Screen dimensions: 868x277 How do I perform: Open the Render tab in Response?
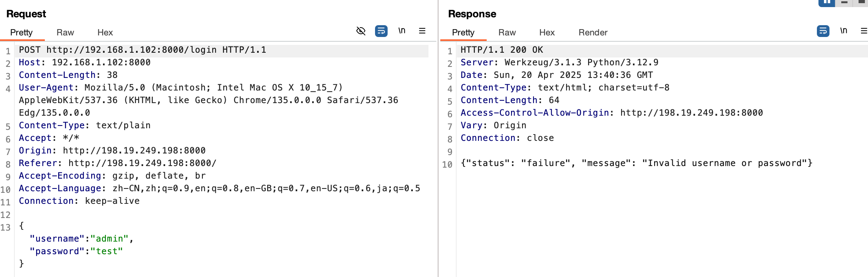(593, 32)
